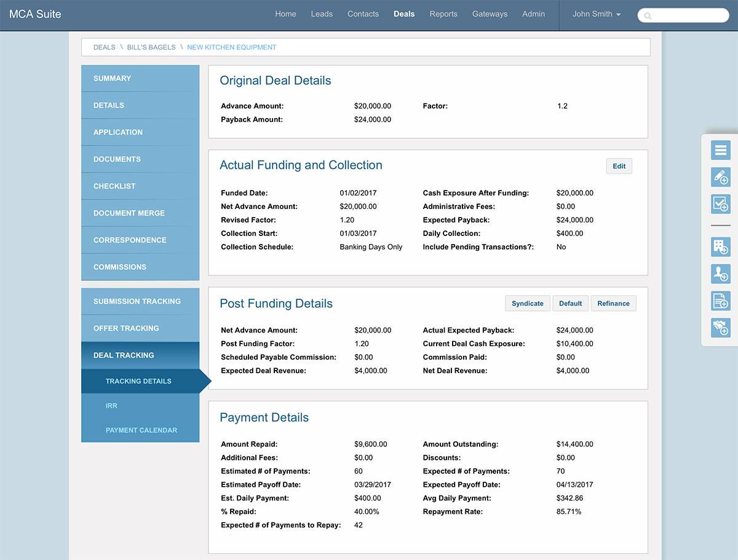Click the MCA Suite logo text
The image size is (738, 560).
pos(35,14)
